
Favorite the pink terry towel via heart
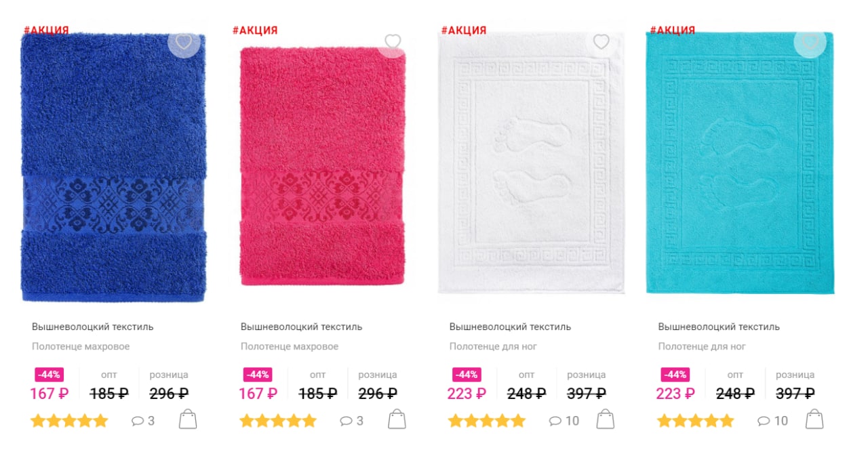[393, 42]
